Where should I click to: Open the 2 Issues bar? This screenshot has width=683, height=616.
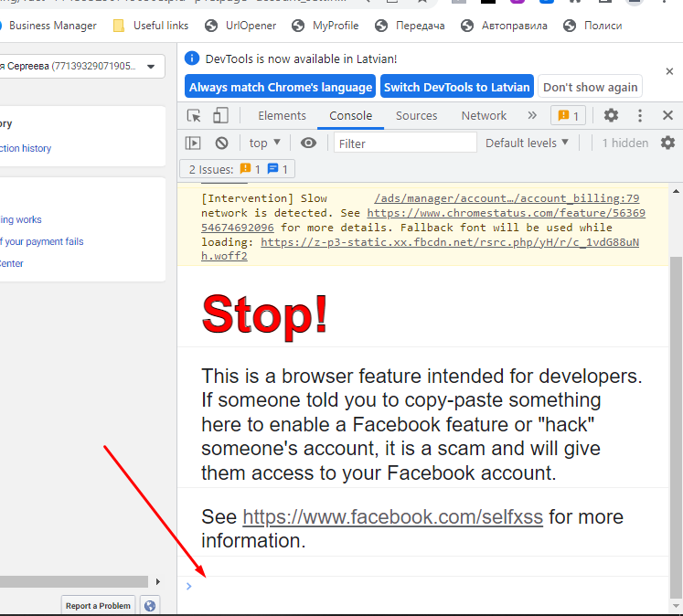pos(238,169)
